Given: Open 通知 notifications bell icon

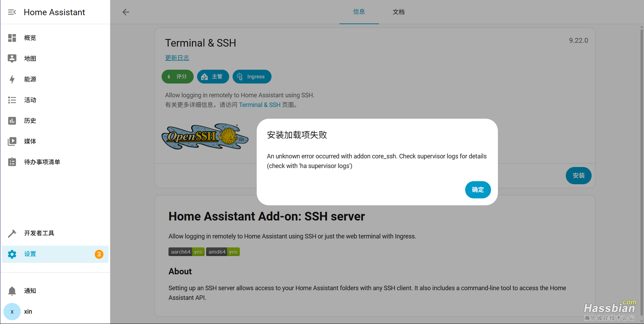Looking at the screenshot, I should (x=12, y=291).
